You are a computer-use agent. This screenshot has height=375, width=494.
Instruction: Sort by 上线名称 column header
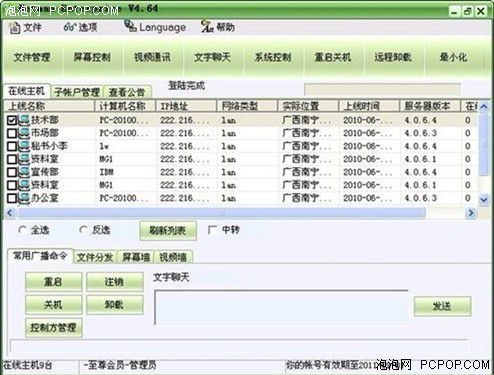[x=49, y=106]
